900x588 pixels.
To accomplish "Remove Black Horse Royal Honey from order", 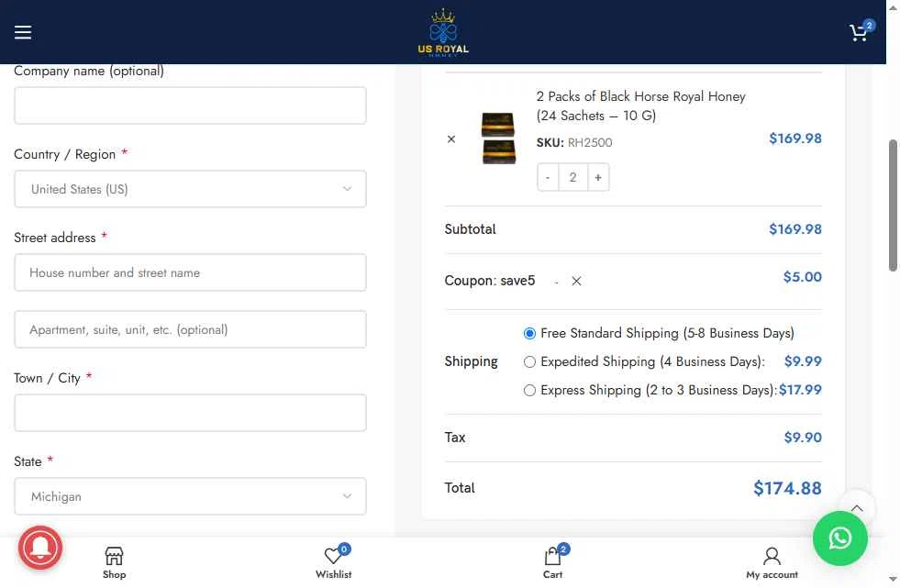I will coord(451,139).
